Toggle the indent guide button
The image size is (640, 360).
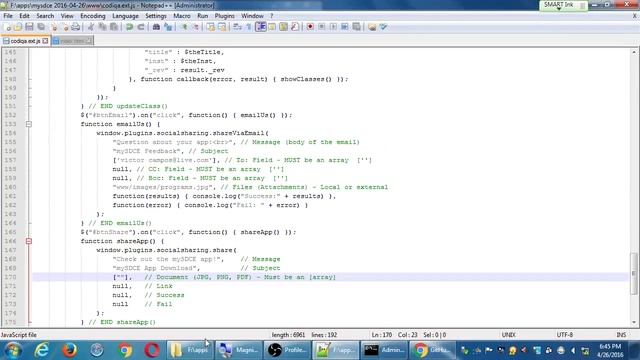(260, 27)
